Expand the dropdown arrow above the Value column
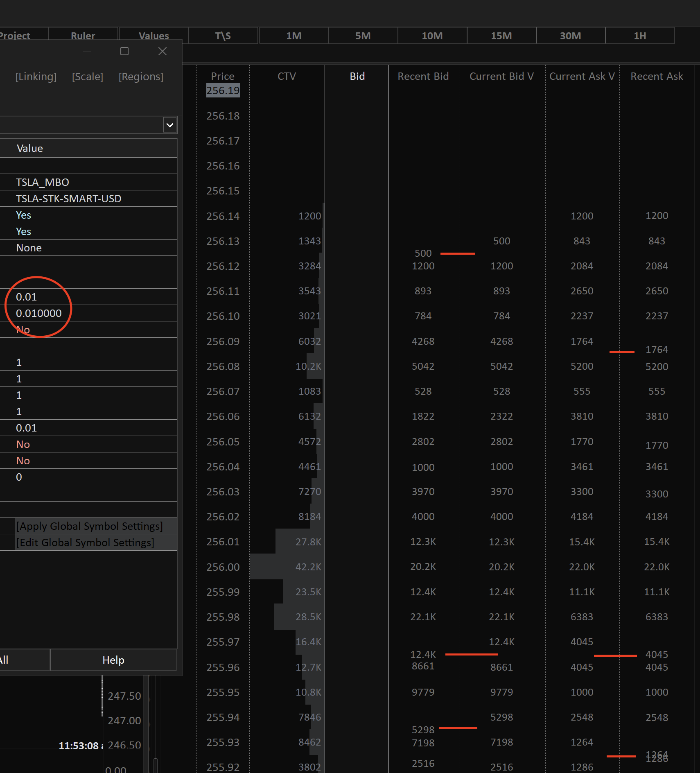Viewport: 700px width, 773px height. pos(170,125)
